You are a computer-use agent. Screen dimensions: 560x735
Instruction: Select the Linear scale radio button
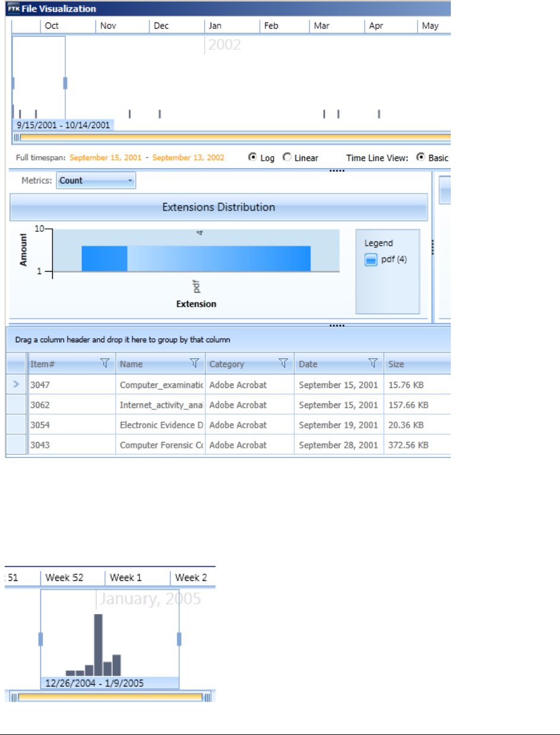coord(287,158)
